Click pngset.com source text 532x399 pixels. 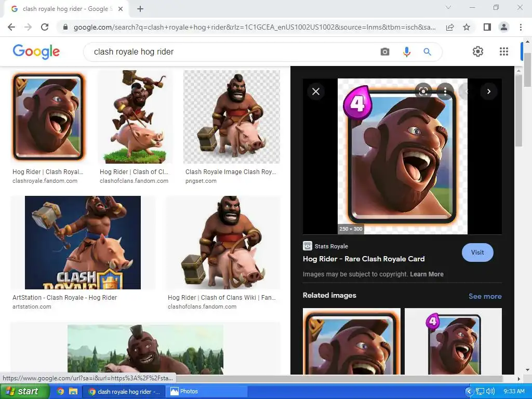click(x=201, y=181)
